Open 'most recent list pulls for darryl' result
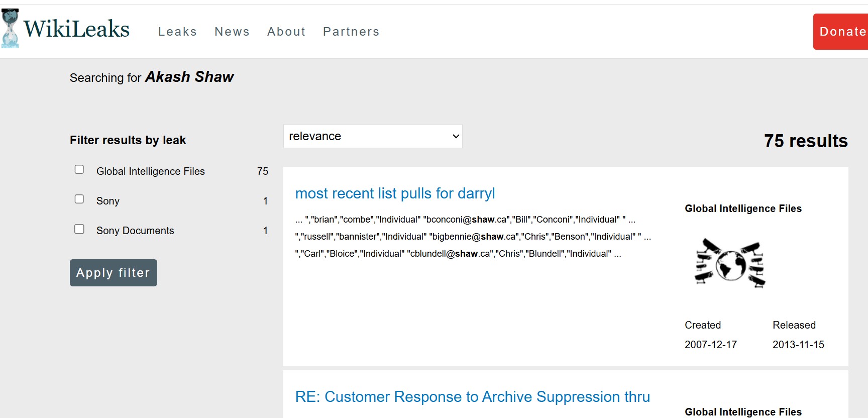The image size is (868, 418). pyautogui.click(x=395, y=193)
